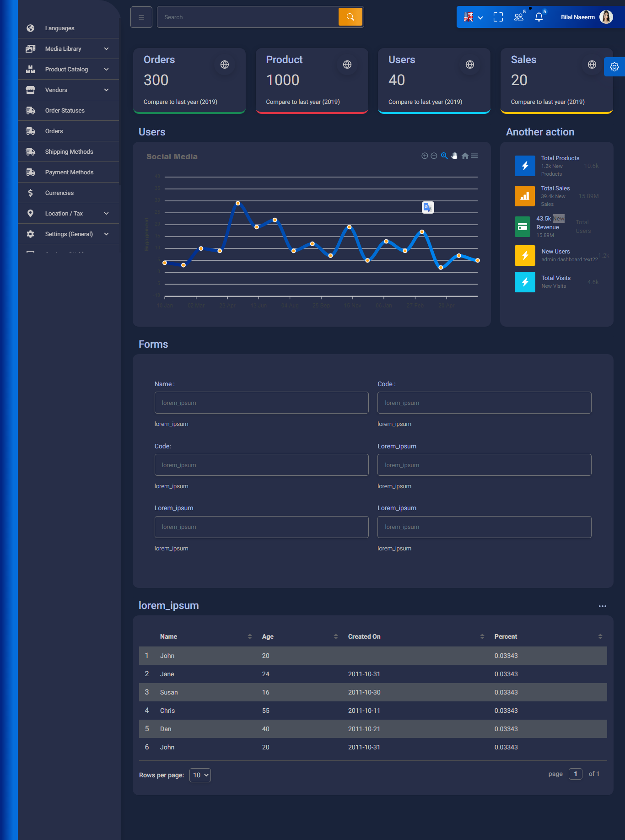Image resolution: width=625 pixels, height=840 pixels.
Task: Open Languages in the sidebar
Action: [x=69, y=28]
